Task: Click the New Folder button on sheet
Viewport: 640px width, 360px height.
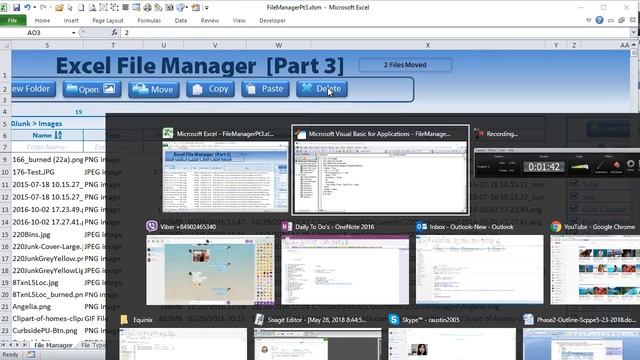Action: tap(33, 89)
